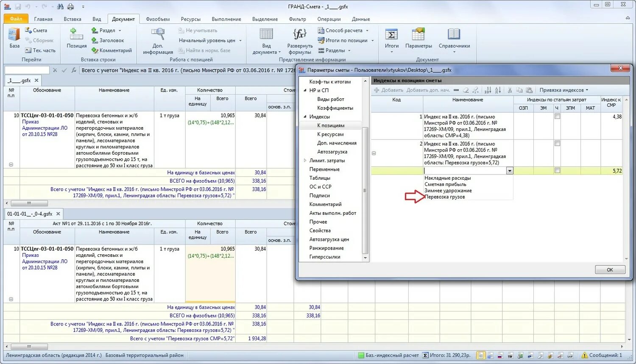Tick the Ч checkbox for index row 2
The height and width of the screenshot is (364, 636).
(557, 143)
